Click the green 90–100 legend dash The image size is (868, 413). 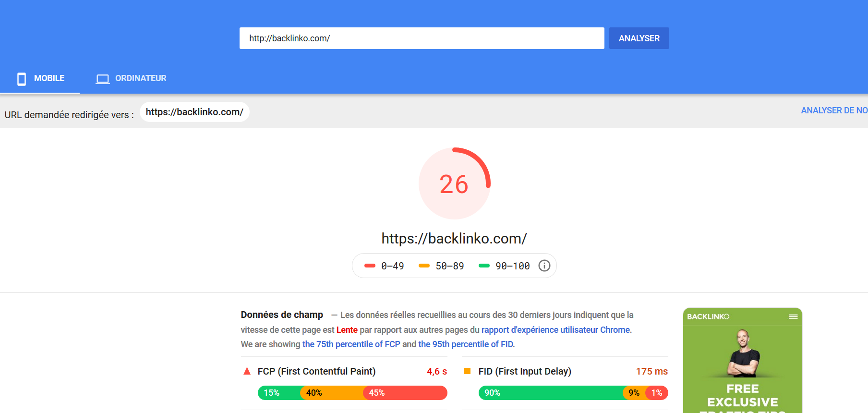pos(484,266)
